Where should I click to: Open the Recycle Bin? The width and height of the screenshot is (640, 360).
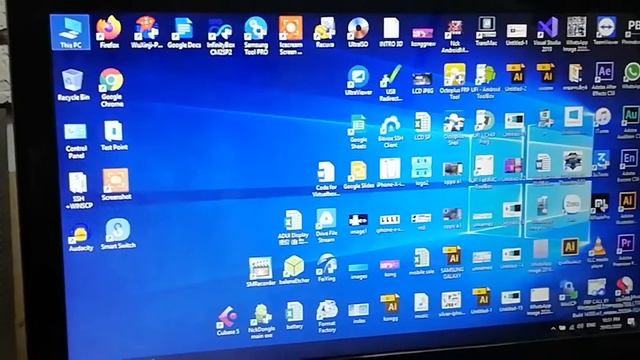73,85
